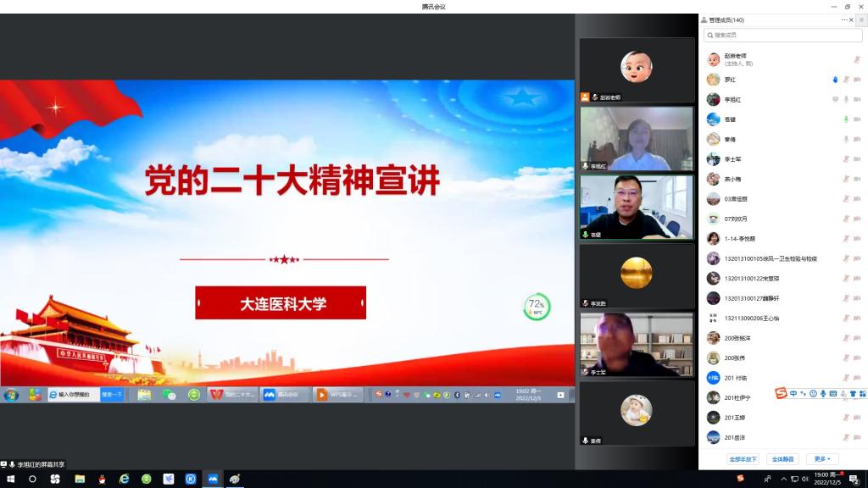Click the Tencent Meeting icon on the taskbar

[213, 480]
